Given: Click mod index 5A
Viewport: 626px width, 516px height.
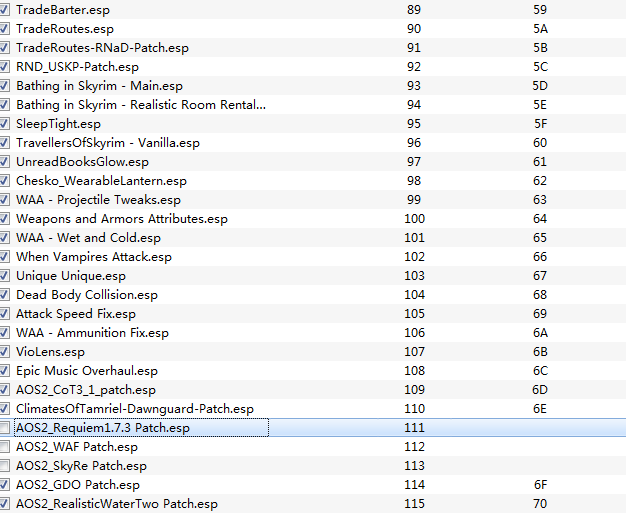Looking at the screenshot, I should pyautogui.click(x=540, y=29).
